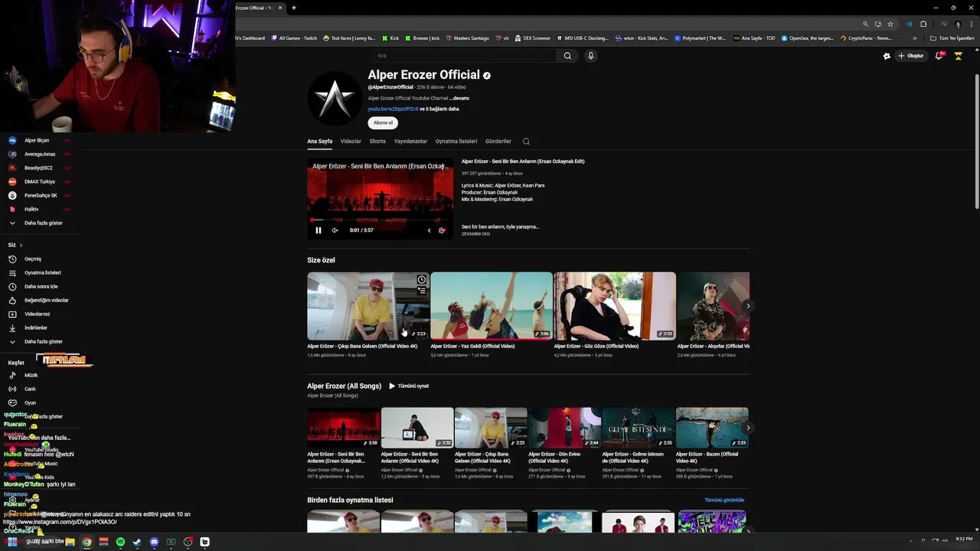
Task: Open the Yayınlananlar tab
Action: click(410, 142)
